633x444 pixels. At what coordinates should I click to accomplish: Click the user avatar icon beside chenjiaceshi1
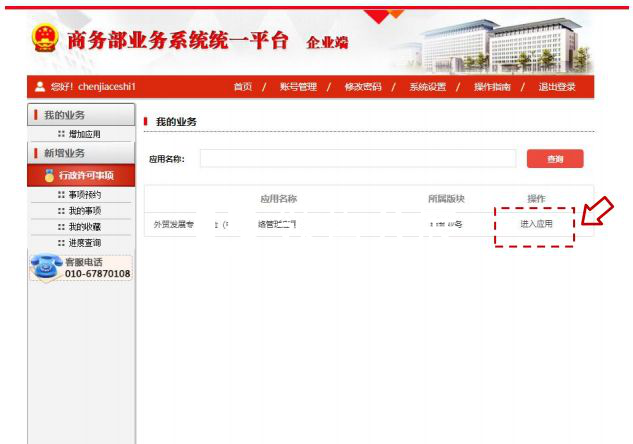pos(39,87)
